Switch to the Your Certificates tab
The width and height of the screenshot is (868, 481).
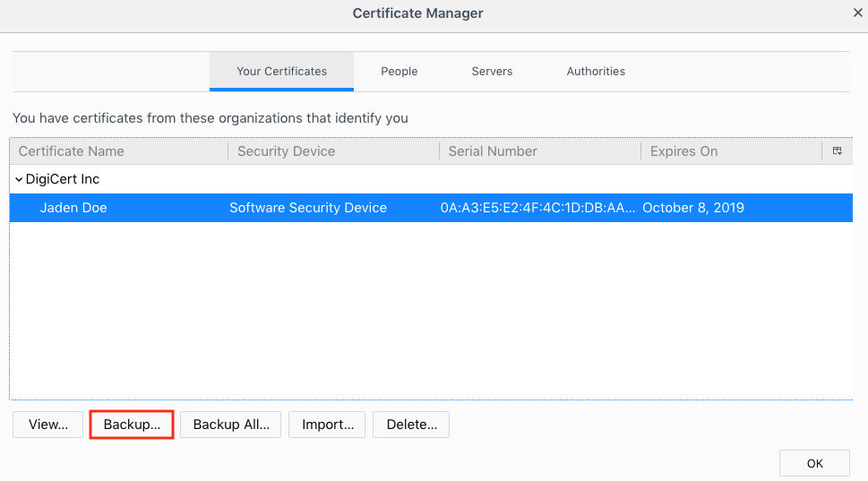pos(281,72)
